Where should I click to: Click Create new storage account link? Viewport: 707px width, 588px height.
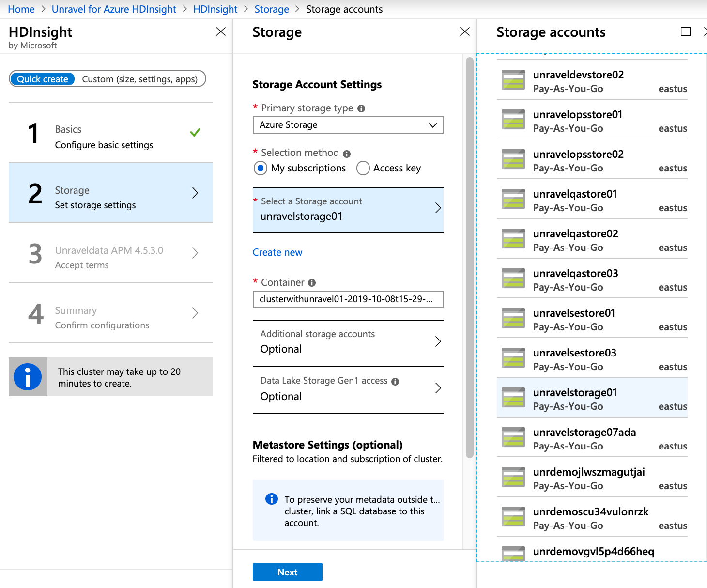click(x=277, y=252)
